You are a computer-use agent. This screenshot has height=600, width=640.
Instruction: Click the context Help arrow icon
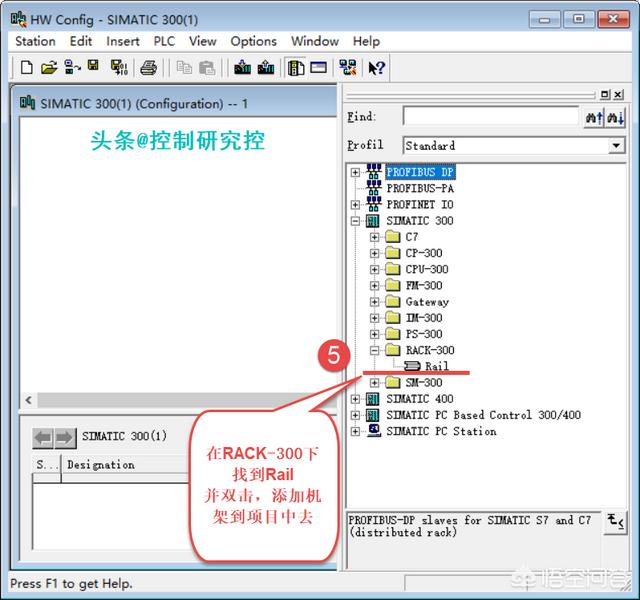377,68
